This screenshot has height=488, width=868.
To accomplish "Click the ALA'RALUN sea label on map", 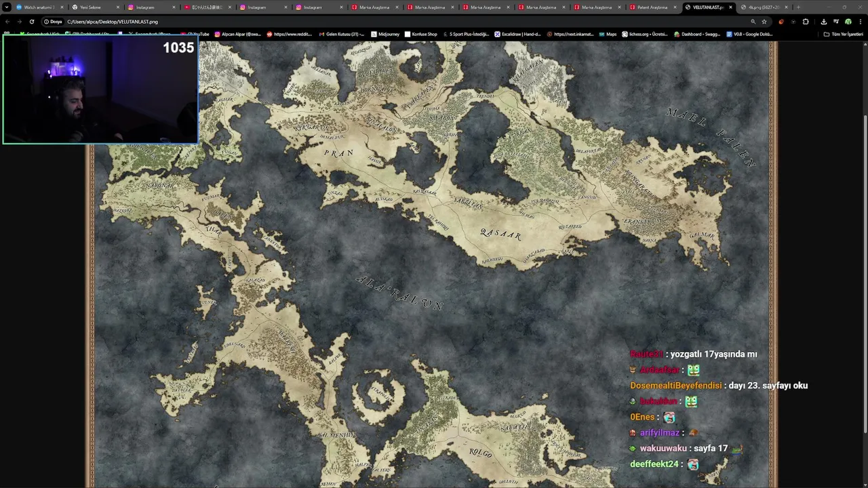I will (399, 293).
